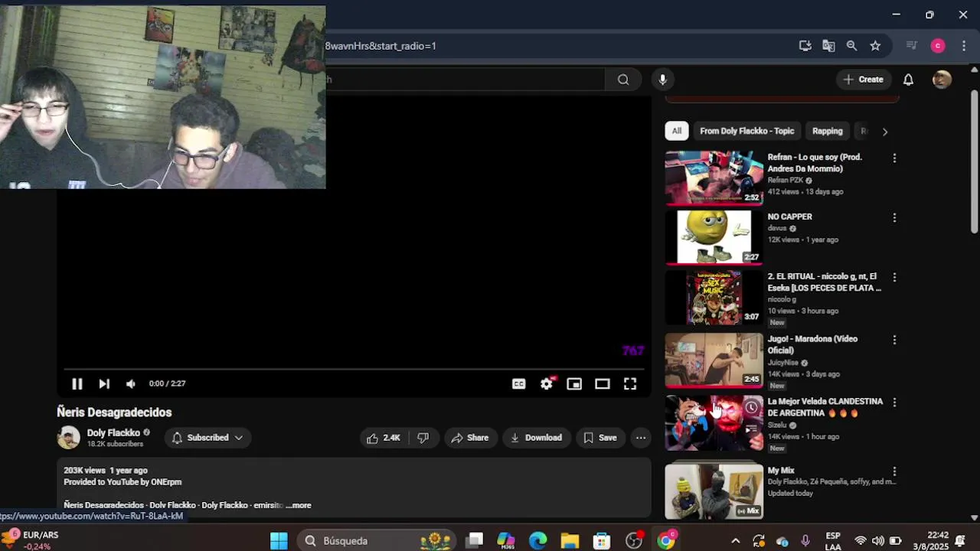
Task: Click the Download button under the video
Action: (x=536, y=438)
